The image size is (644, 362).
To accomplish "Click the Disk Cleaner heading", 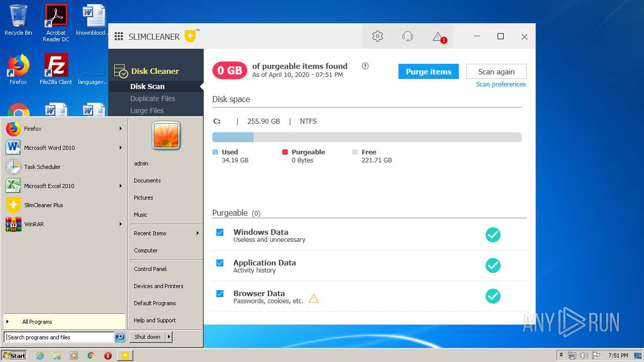I will tap(155, 71).
